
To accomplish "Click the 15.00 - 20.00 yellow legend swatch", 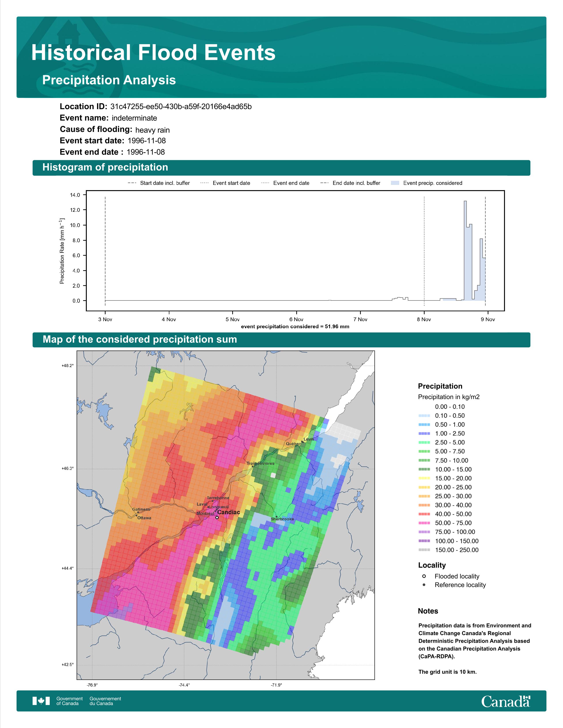I will click(x=424, y=478).
